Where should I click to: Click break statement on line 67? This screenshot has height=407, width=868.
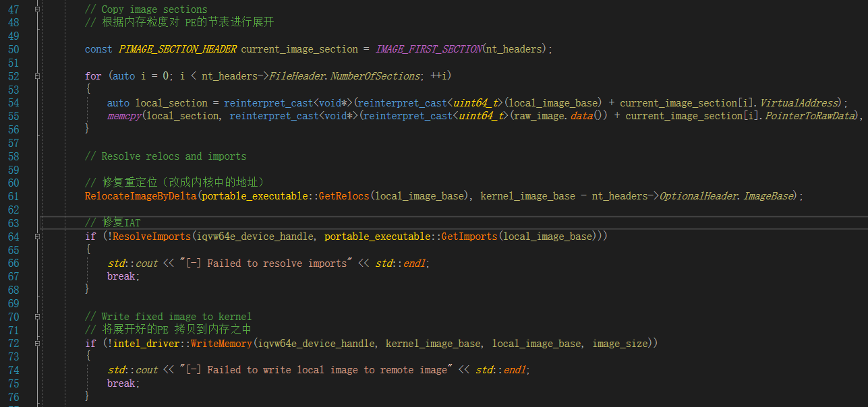click(121, 276)
